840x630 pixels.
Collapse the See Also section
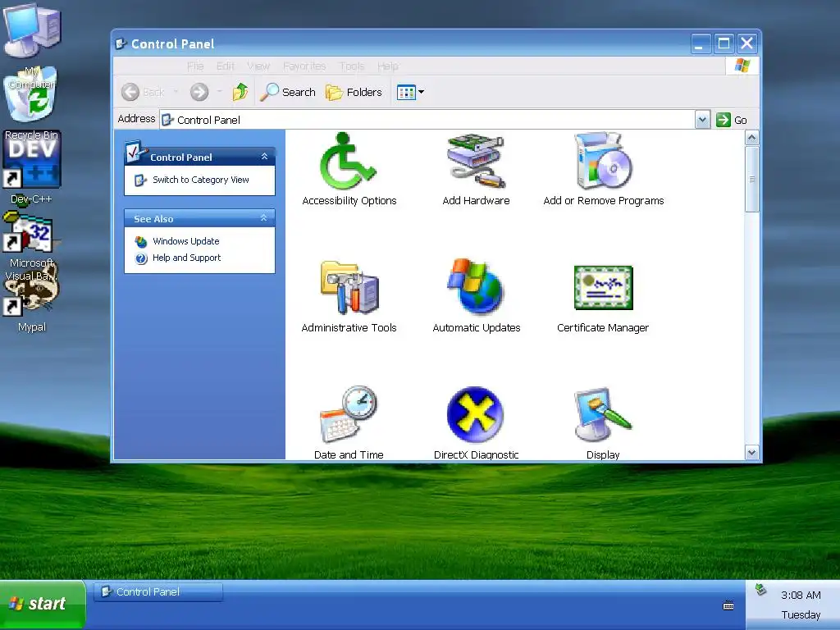point(263,218)
